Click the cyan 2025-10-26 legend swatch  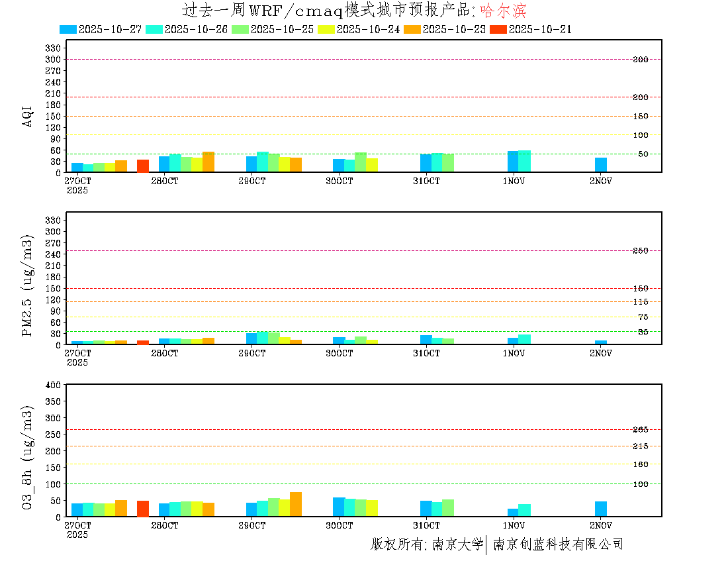pyautogui.click(x=154, y=29)
